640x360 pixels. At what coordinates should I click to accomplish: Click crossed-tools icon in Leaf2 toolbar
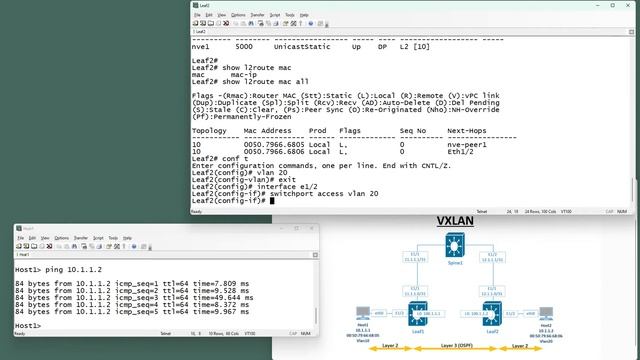coord(293,23)
